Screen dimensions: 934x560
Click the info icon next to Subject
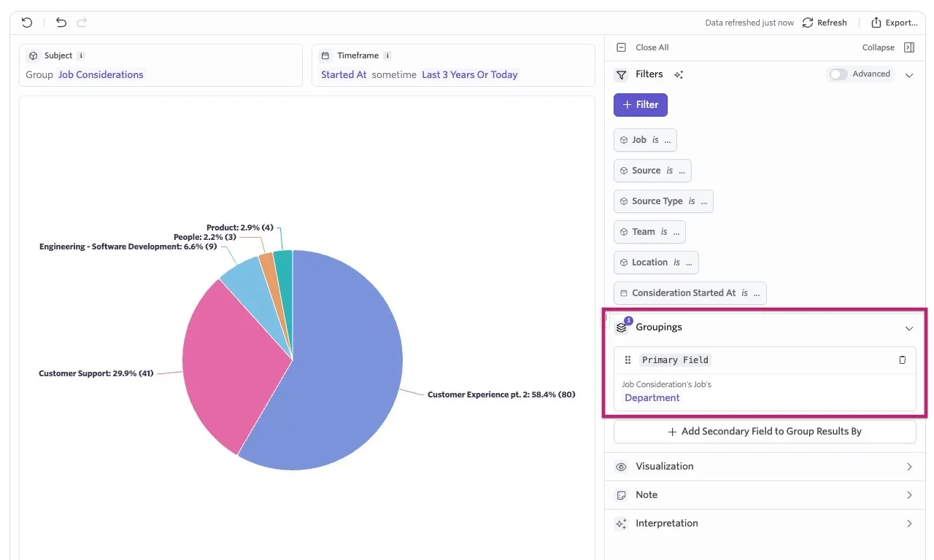coord(81,55)
